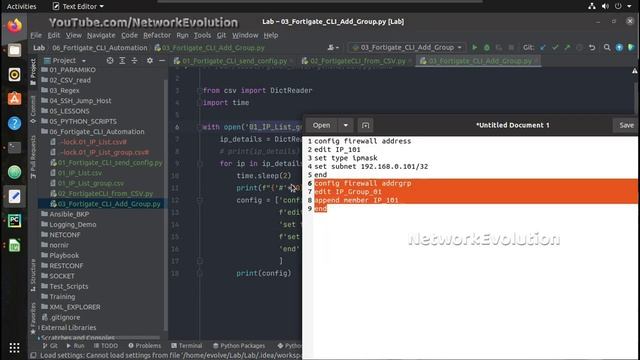The image size is (640, 360).
Task: Launch Rhythmbox from the dock
Action: (14, 75)
